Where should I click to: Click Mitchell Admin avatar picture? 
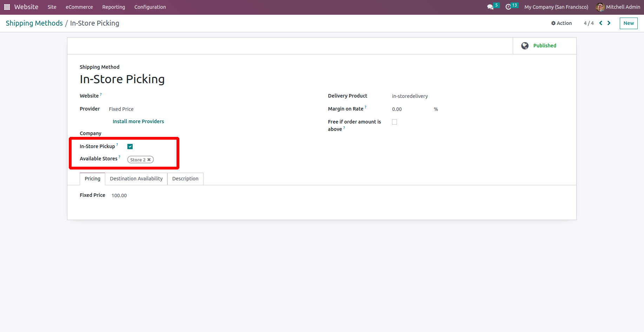pyautogui.click(x=600, y=7)
